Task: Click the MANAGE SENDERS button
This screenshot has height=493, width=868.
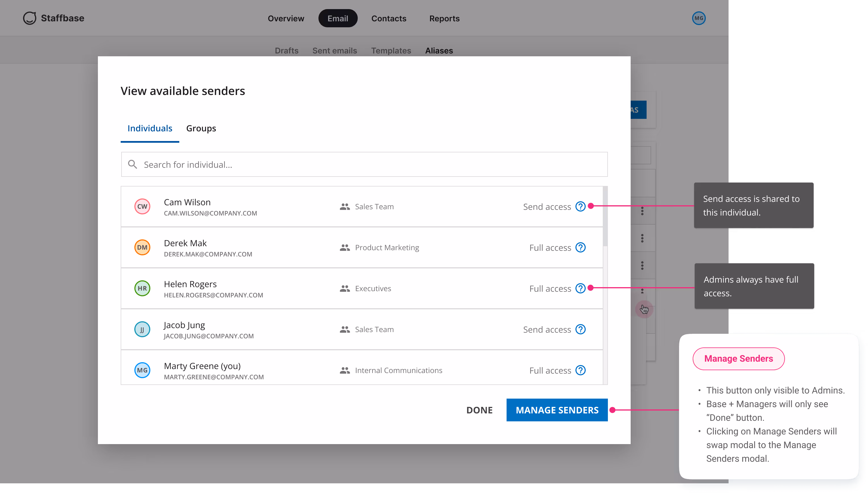Action: (x=557, y=410)
